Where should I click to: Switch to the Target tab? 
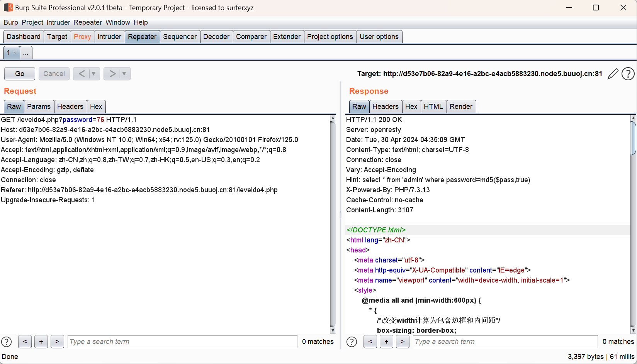[x=57, y=37]
